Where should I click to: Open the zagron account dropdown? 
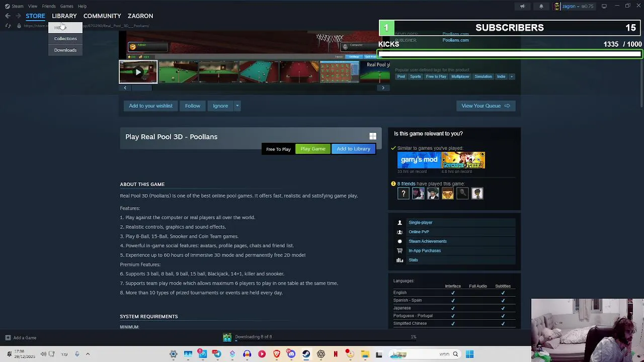(578, 6)
